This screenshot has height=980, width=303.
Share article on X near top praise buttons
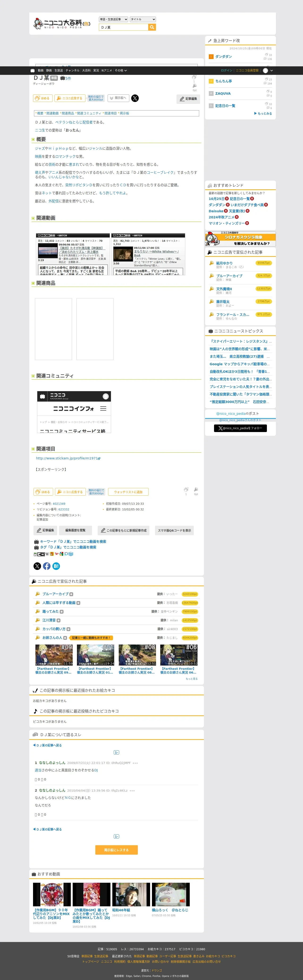tap(135, 98)
